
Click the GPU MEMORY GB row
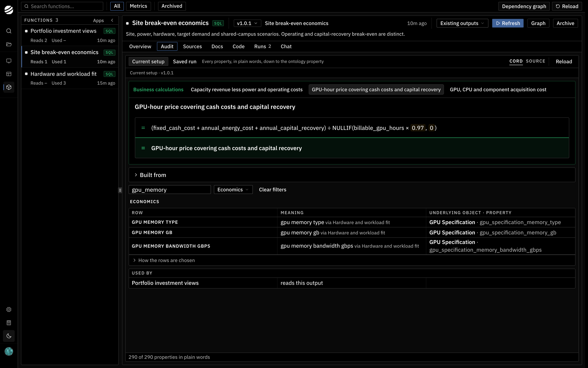point(352,232)
